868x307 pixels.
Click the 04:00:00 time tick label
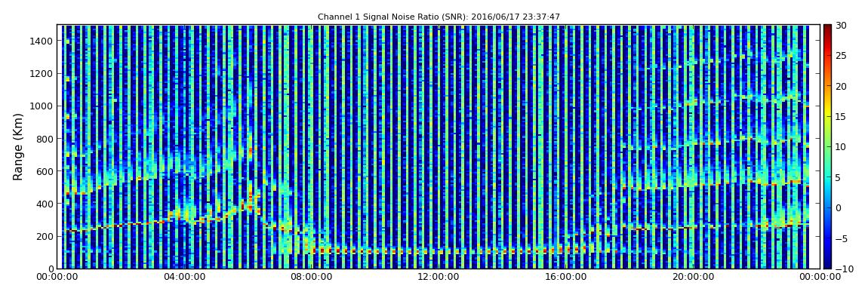tap(183, 277)
